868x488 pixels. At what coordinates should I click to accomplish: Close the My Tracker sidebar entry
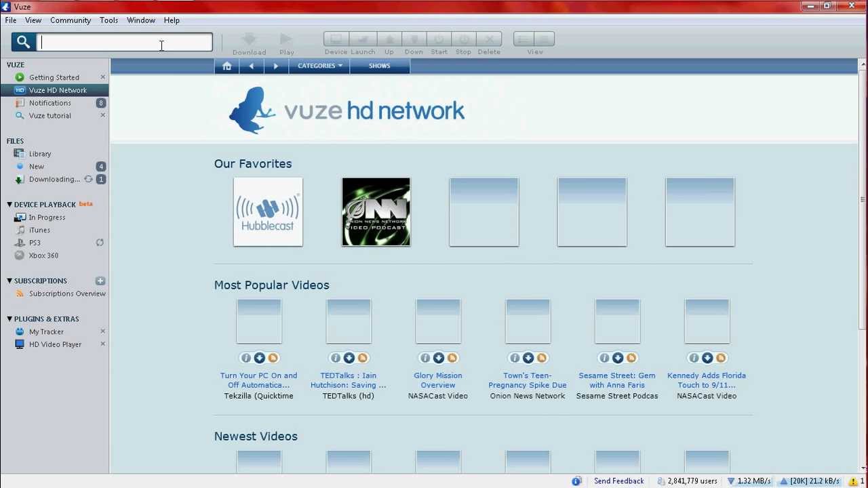[x=102, y=331]
